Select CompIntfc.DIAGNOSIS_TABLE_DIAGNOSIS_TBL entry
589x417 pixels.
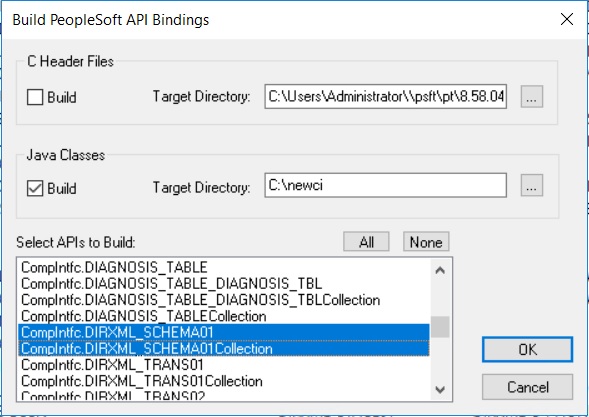click(224, 284)
